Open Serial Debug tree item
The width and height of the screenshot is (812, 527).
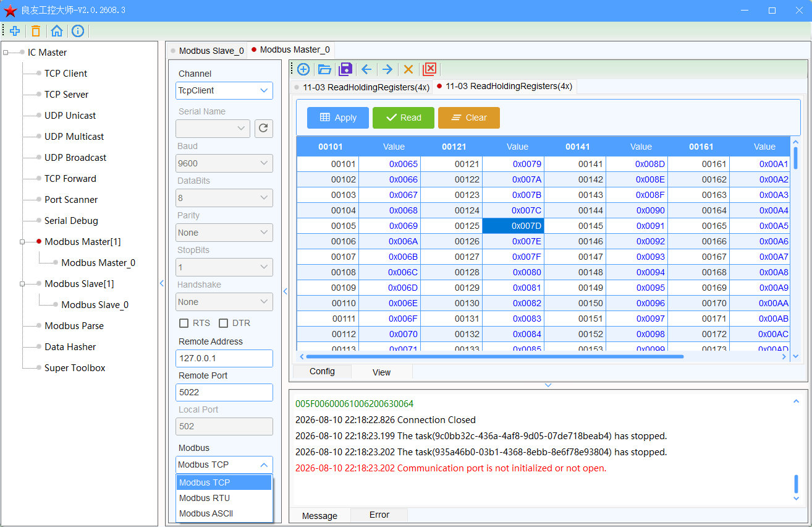tap(71, 221)
